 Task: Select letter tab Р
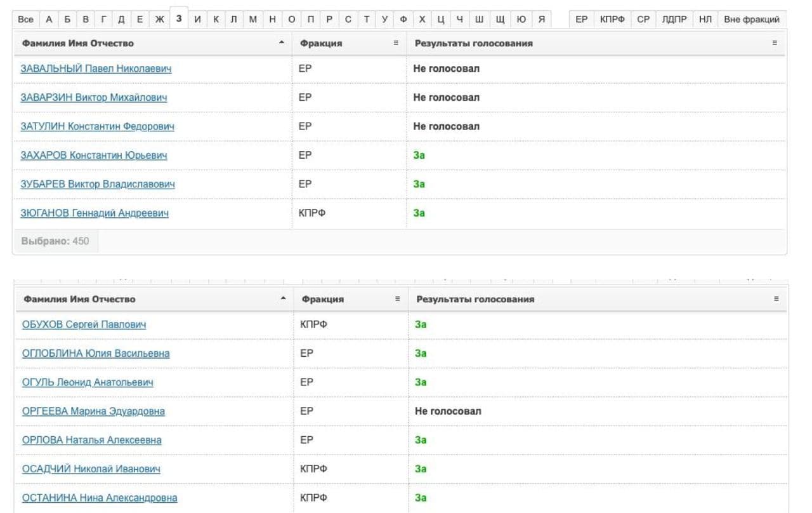(x=329, y=20)
